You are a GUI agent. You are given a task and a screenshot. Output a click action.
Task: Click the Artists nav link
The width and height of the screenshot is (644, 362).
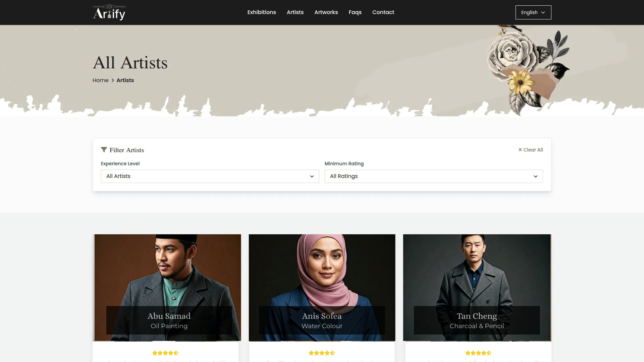pyautogui.click(x=295, y=12)
